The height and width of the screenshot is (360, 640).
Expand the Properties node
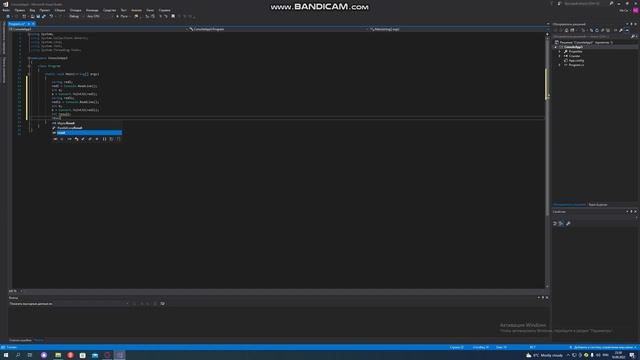(x=560, y=51)
